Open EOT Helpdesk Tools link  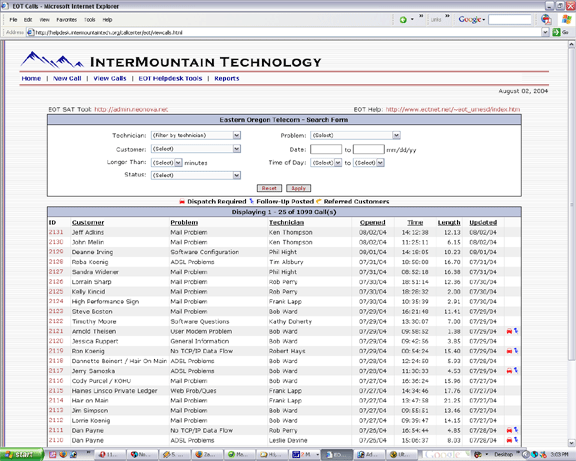tap(170, 78)
